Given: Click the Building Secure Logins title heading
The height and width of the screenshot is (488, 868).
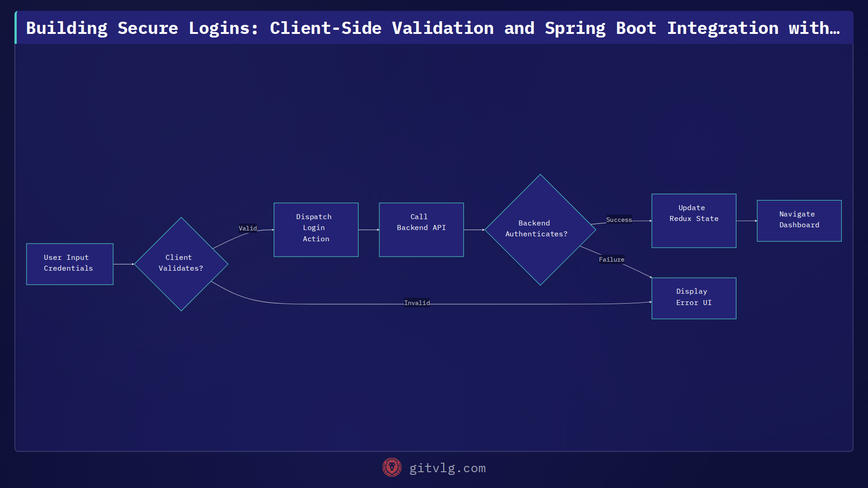Looking at the screenshot, I should (x=433, y=28).
